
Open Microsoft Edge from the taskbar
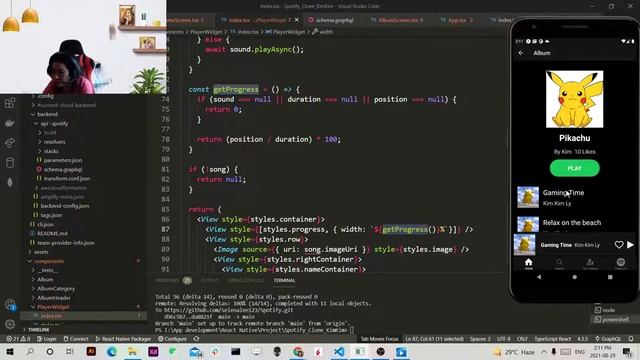click(x=111, y=351)
